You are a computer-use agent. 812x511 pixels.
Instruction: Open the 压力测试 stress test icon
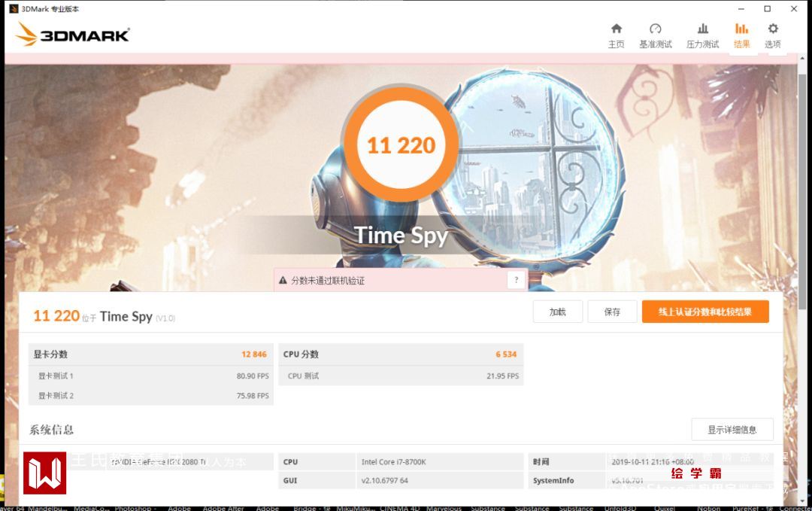[703, 29]
